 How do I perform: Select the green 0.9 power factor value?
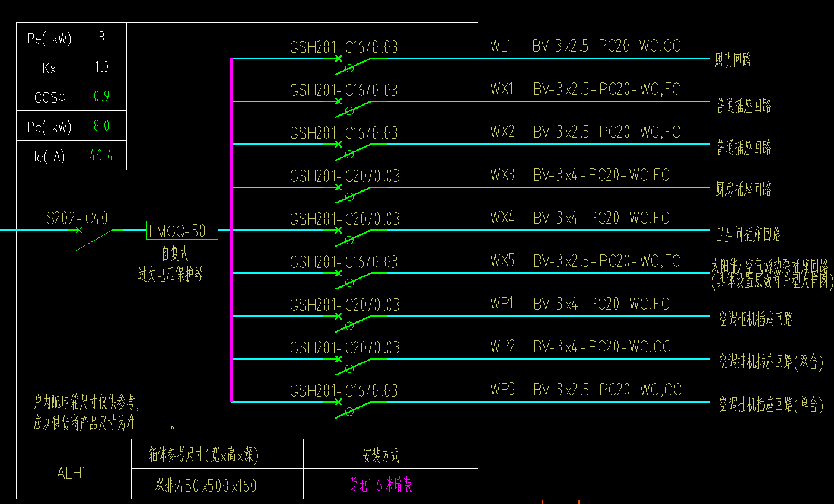(x=101, y=96)
